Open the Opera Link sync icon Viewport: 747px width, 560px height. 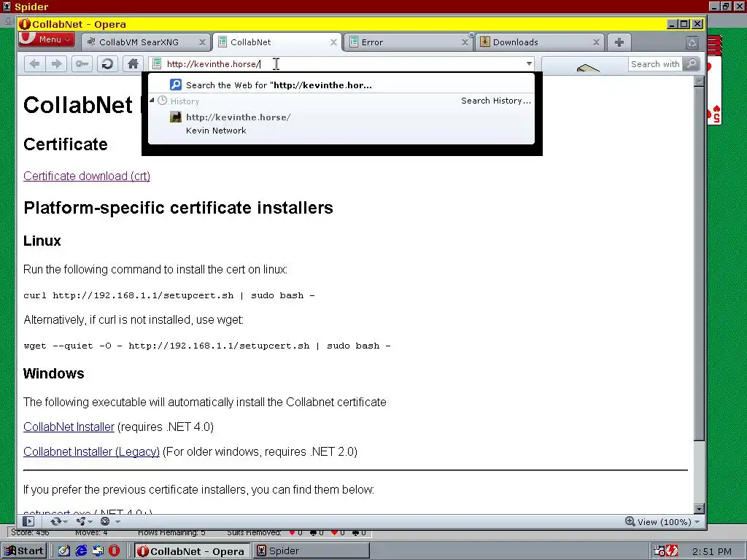pyautogui.click(x=55, y=521)
